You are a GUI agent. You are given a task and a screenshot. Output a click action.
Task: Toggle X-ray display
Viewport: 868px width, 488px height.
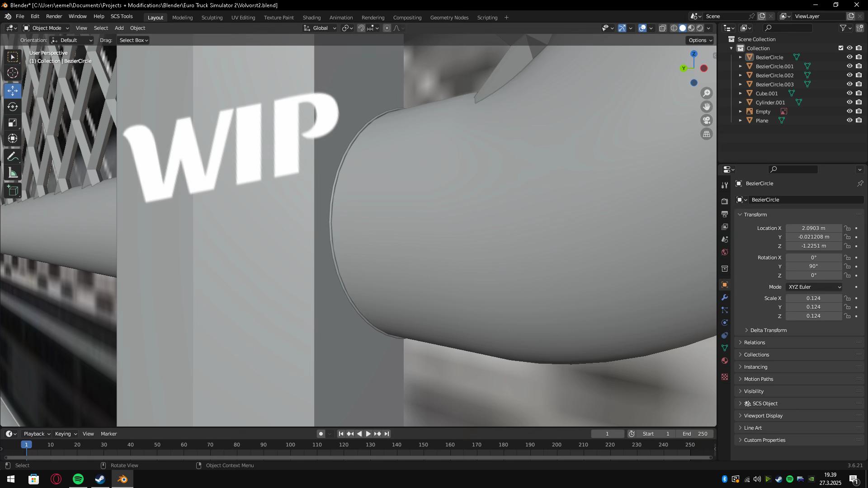[x=663, y=28]
